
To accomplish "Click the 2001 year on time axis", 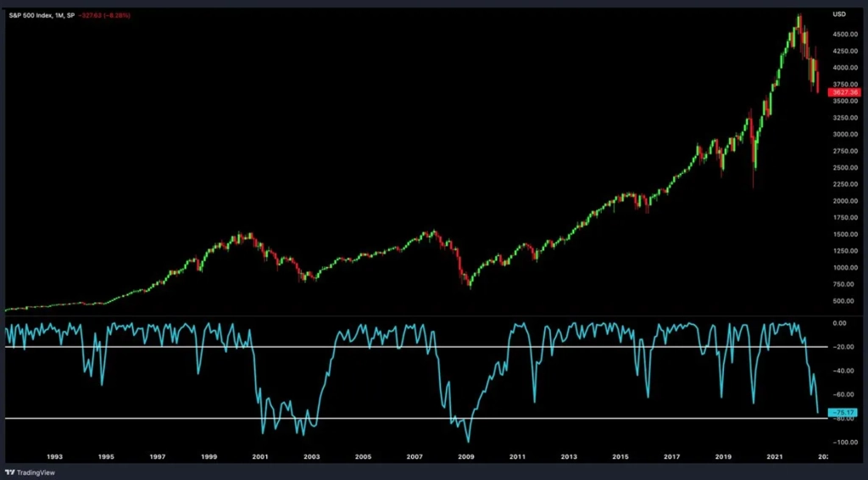I will pyautogui.click(x=260, y=457).
